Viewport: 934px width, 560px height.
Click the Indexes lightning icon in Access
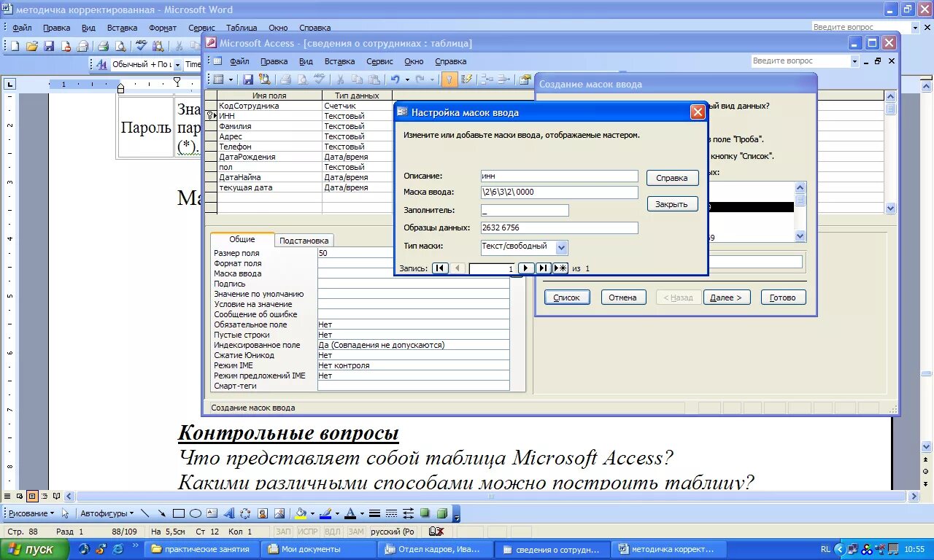[x=468, y=79]
